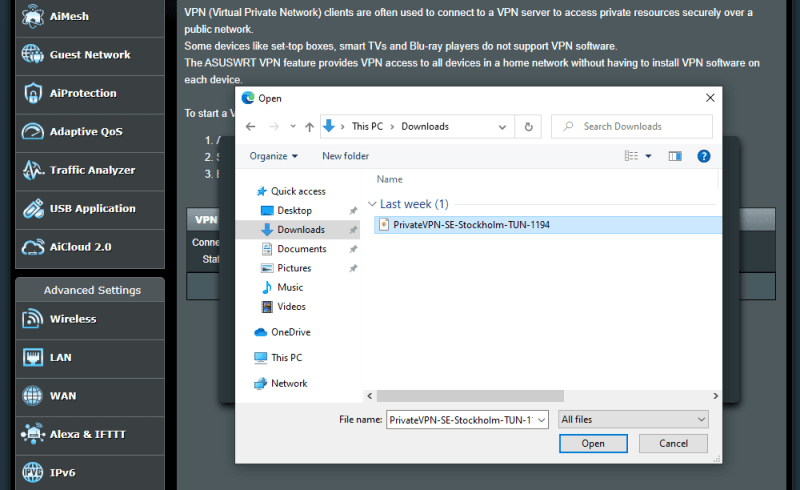Click chevron between This PC and Downloads

(392, 127)
